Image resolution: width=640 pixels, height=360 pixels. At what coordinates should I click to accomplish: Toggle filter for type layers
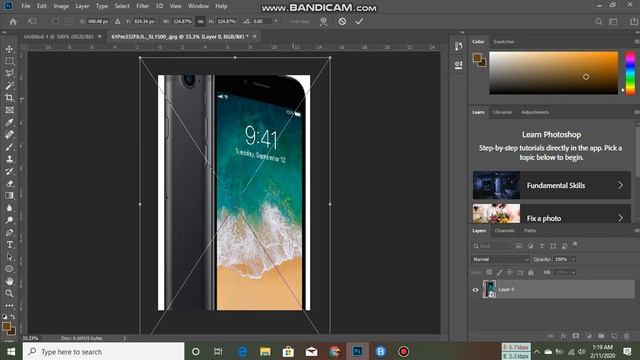(542, 246)
